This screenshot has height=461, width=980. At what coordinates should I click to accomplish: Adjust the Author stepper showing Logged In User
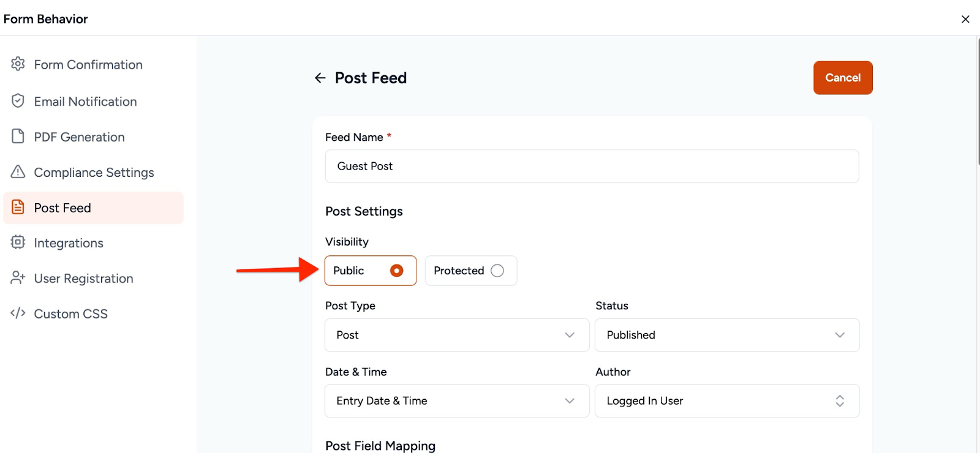[x=840, y=400]
